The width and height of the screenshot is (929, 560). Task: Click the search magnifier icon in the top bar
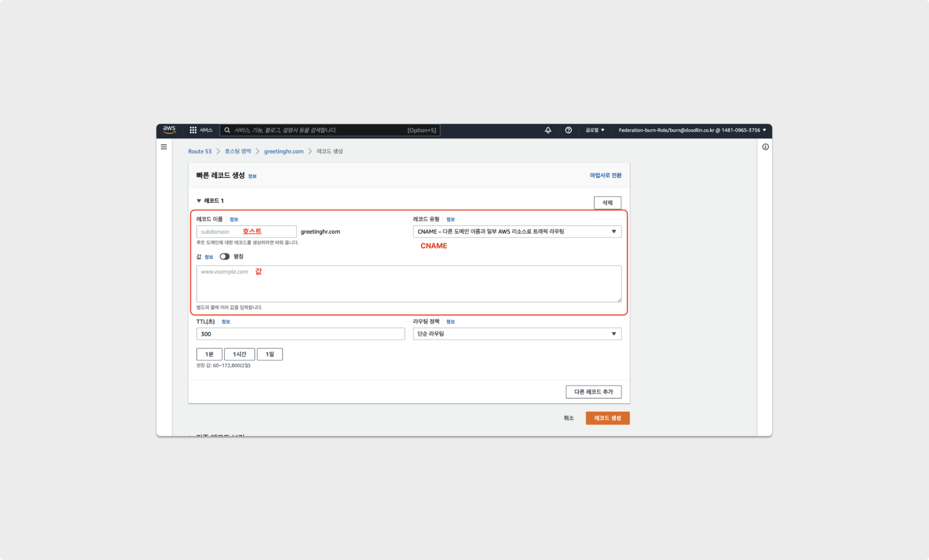point(227,130)
